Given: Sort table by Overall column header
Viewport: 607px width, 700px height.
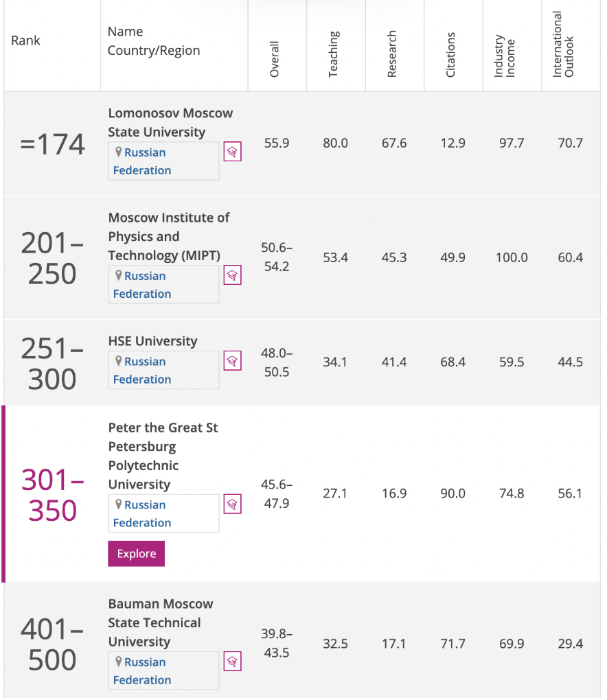Looking at the screenshot, I should point(274,59).
